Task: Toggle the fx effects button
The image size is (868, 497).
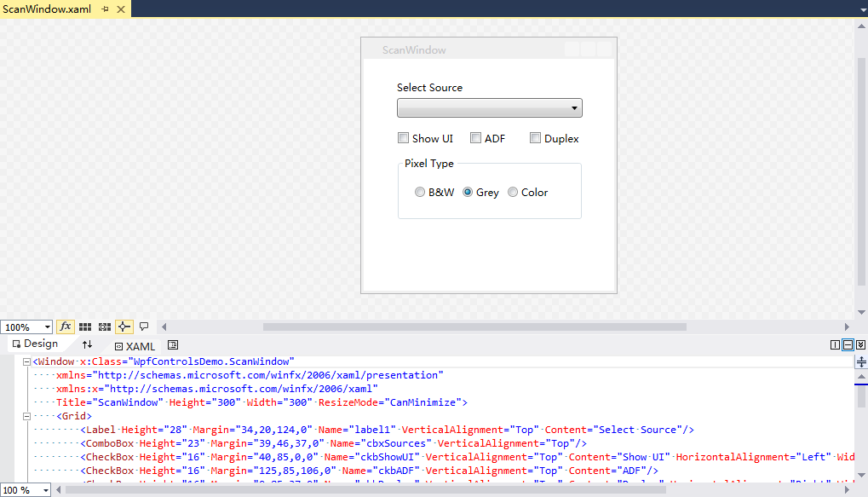Action: [x=66, y=327]
